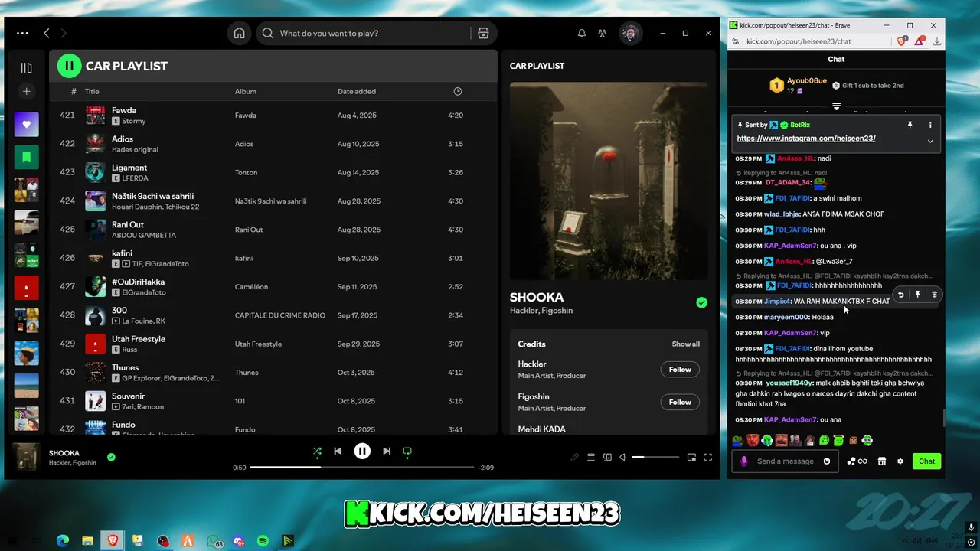The height and width of the screenshot is (551, 980).
Task: Click Send a message chat field
Action: (786, 461)
